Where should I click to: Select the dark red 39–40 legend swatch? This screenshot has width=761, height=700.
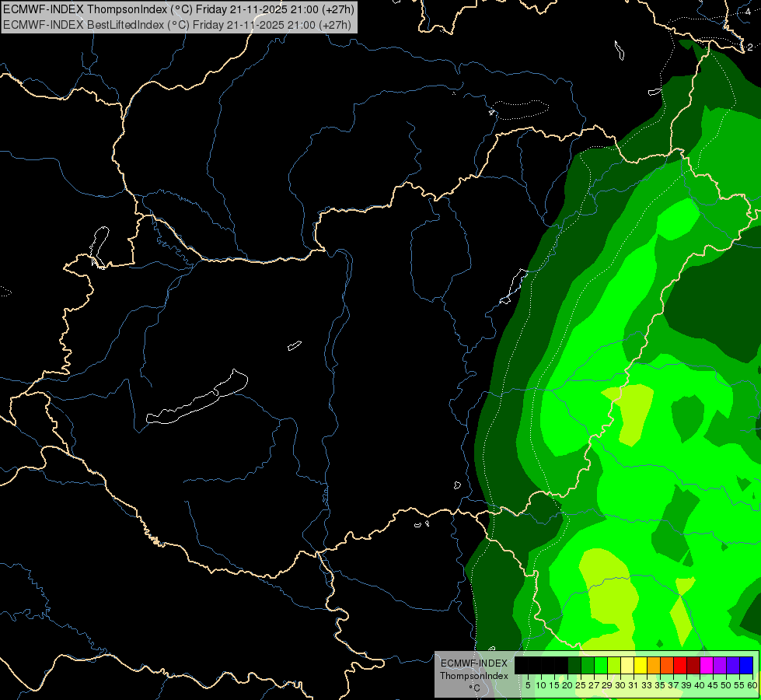[693, 665]
